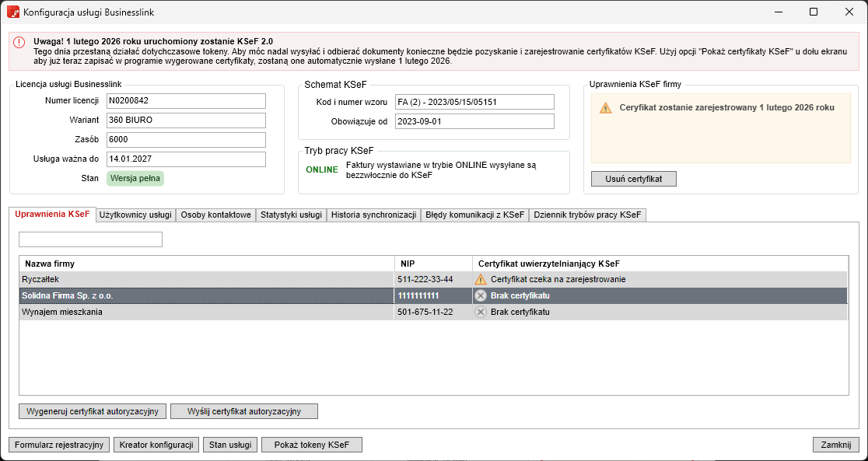Click the Numer licencji field
868x461 pixels.
point(186,101)
